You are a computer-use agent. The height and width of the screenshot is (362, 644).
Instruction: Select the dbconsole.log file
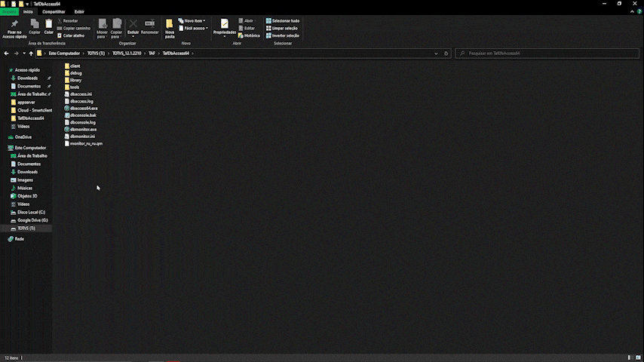click(x=80, y=122)
